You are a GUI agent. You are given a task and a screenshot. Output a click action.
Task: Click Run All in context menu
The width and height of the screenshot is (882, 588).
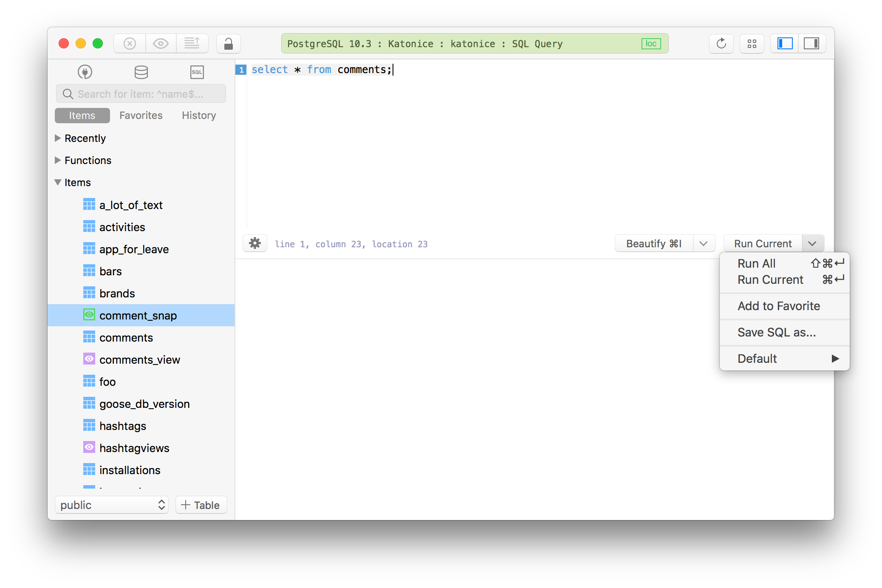click(757, 263)
